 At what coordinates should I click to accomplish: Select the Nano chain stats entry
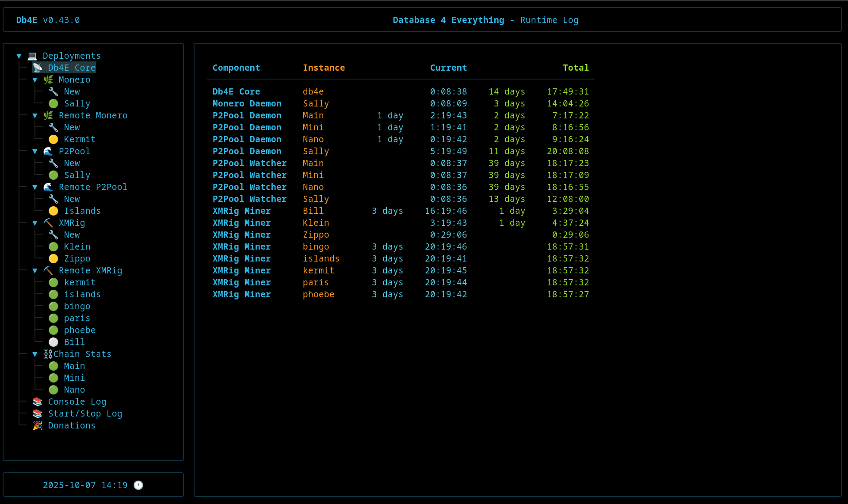74,390
